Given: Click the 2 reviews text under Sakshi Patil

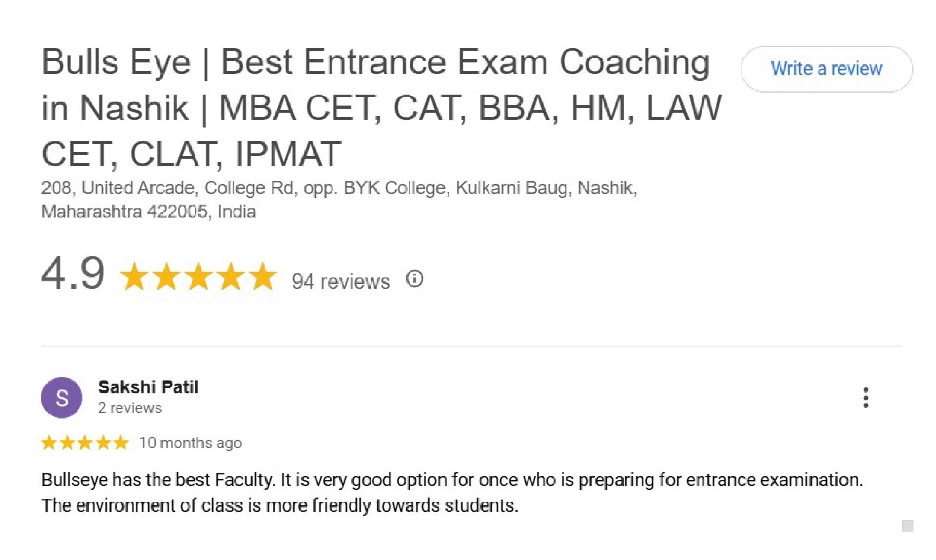Looking at the screenshot, I should pyautogui.click(x=130, y=408).
